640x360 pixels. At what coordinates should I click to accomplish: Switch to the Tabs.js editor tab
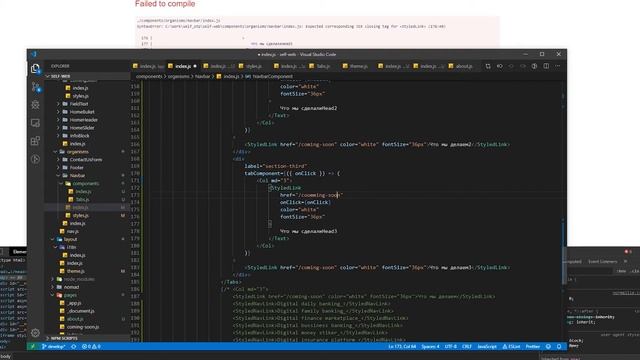(323, 66)
